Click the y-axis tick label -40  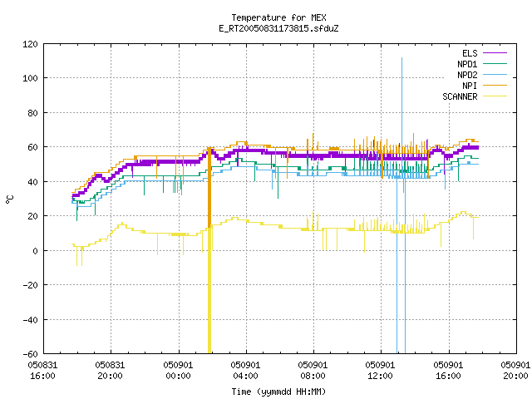(30, 320)
